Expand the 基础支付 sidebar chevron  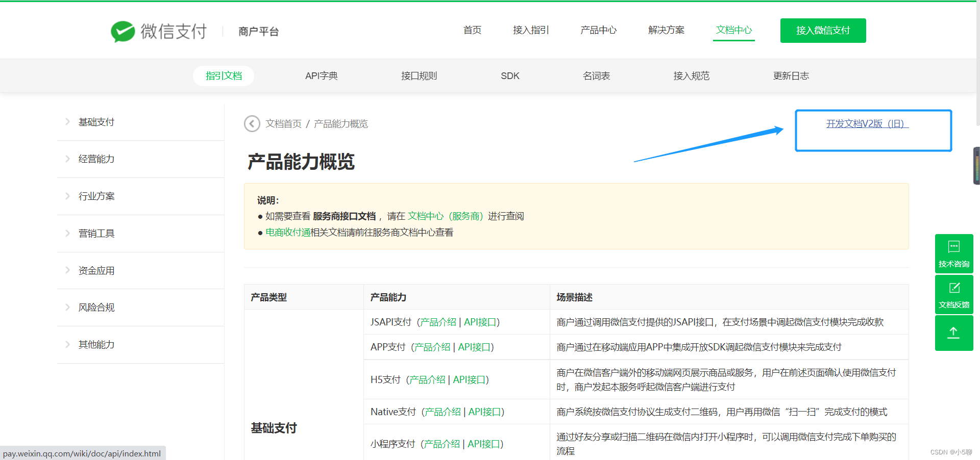(67, 121)
